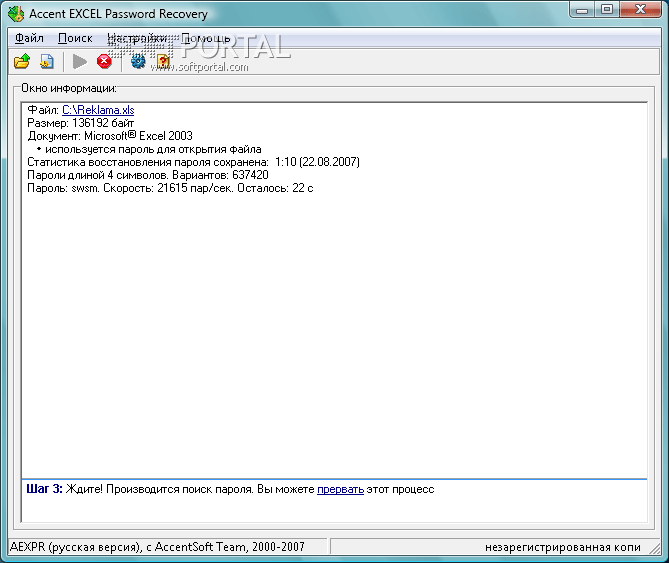Open settings via the blue gear icon
This screenshot has height=563, width=669.
tap(138, 61)
